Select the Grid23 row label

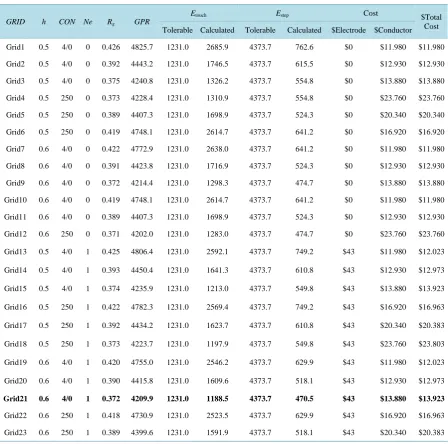click(15, 433)
